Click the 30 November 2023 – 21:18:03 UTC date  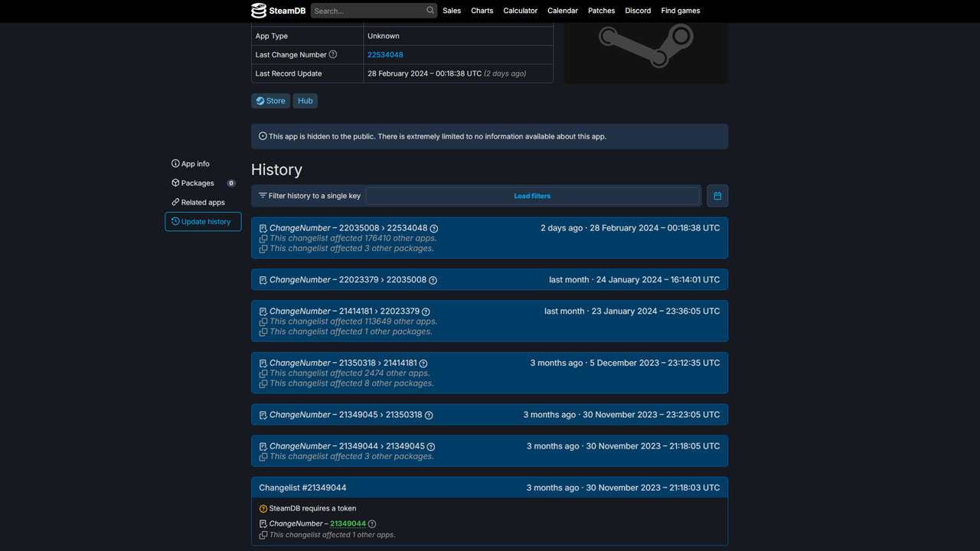tap(652, 487)
